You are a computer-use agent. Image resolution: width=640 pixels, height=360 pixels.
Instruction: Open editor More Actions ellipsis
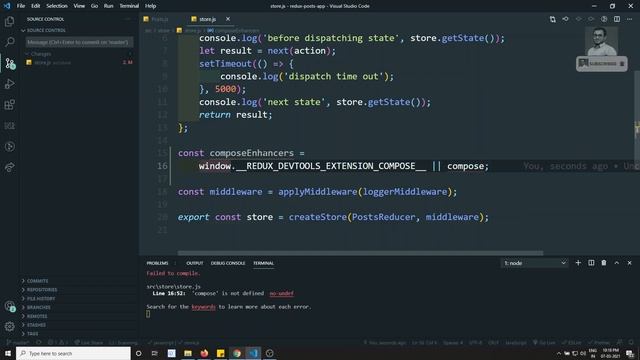coord(629,19)
